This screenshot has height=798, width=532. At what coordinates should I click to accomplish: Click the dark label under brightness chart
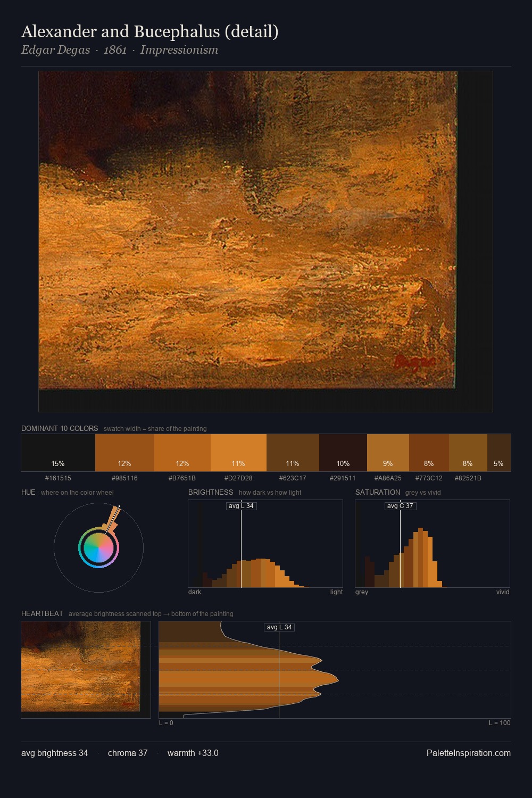[195, 592]
